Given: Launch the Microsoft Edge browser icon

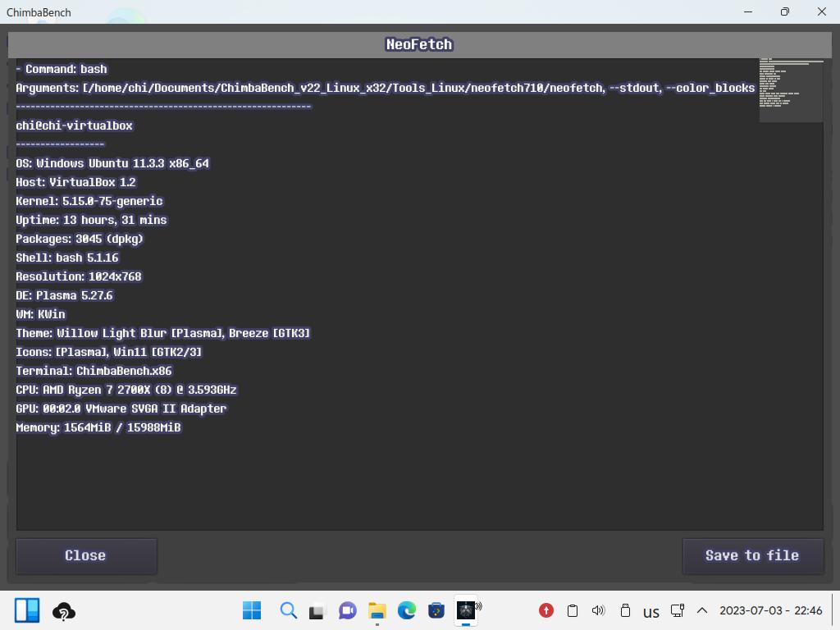Looking at the screenshot, I should click(x=407, y=610).
